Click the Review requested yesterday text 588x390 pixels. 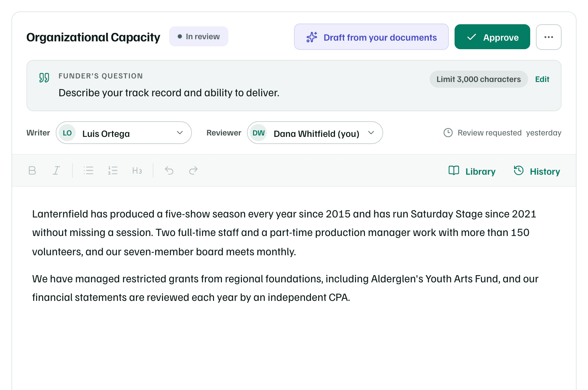click(x=509, y=133)
